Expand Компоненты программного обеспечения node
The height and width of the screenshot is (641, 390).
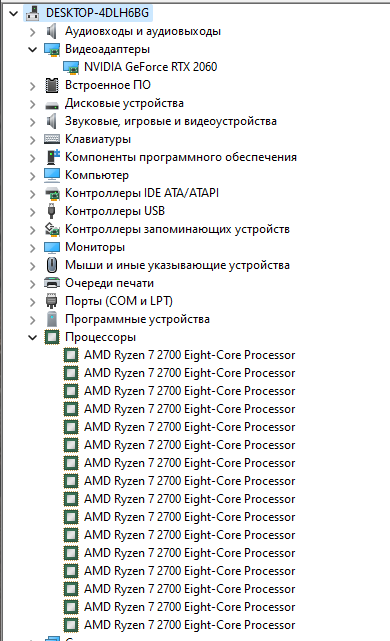33,158
